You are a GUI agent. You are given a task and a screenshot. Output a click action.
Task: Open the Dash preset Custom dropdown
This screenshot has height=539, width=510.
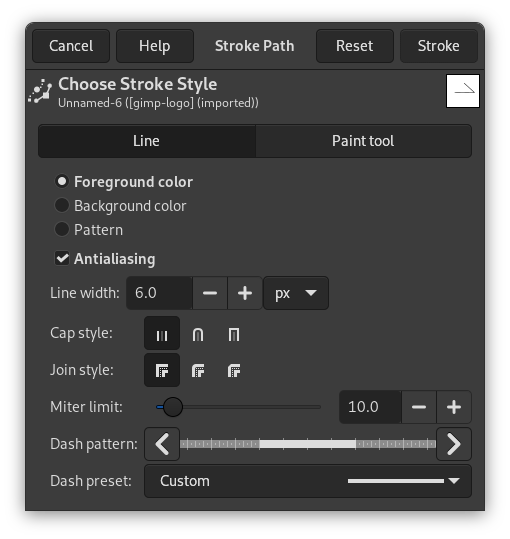point(308,481)
